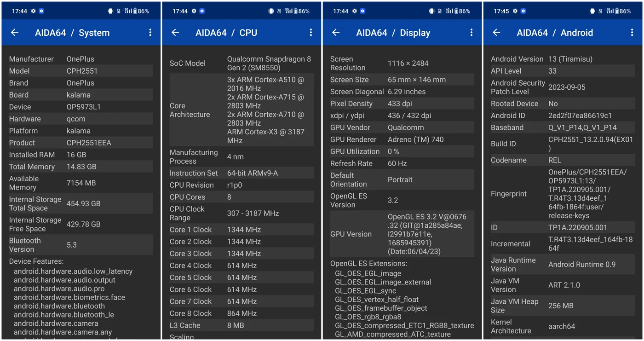Select Java VM Version value ART 2.1.0
This screenshot has width=644, height=341.
(564, 285)
